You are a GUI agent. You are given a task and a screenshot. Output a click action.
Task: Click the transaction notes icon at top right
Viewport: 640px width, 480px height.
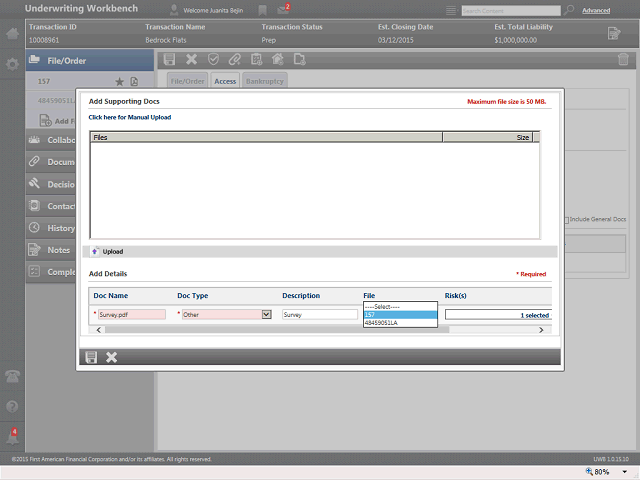pos(613,33)
